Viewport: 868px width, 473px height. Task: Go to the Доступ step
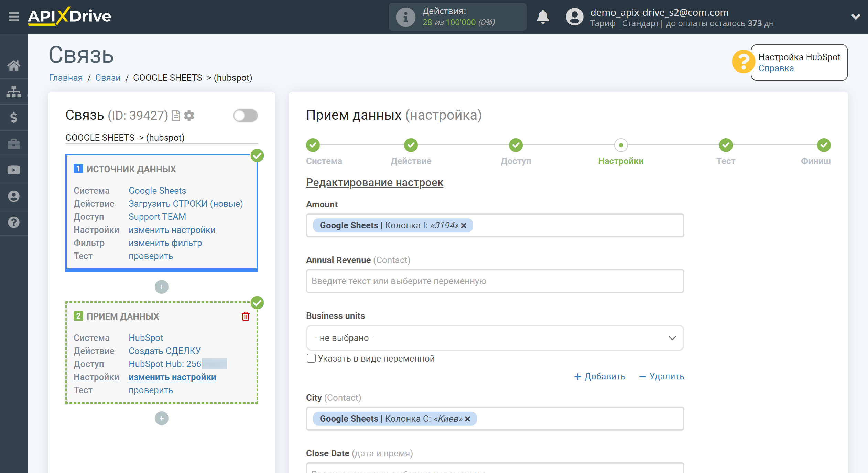516,145
